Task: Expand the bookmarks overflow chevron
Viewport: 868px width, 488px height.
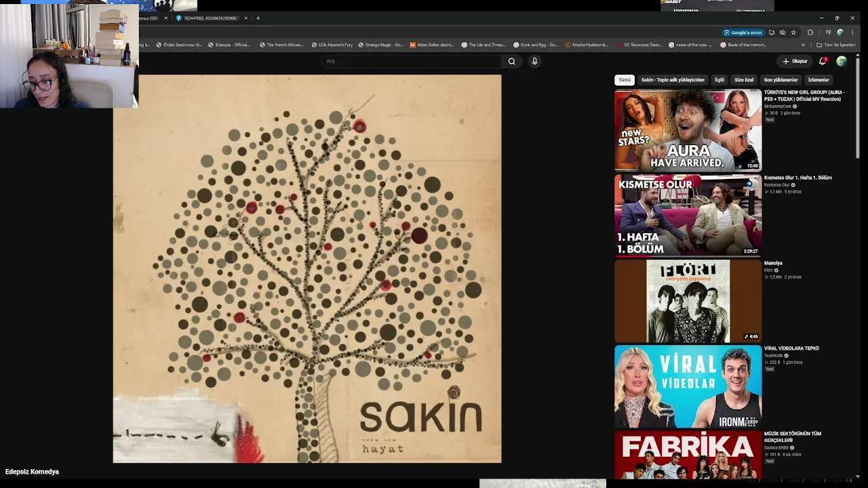Action: click(803, 45)
